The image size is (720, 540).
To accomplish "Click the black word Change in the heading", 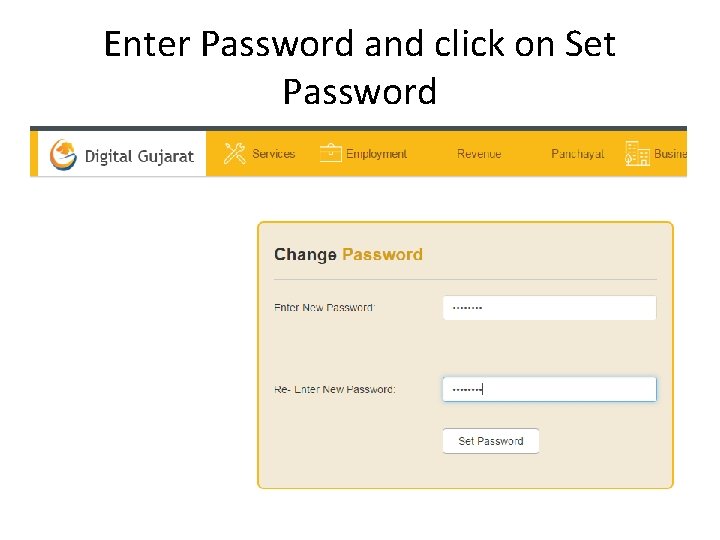I will click(305, 254).
